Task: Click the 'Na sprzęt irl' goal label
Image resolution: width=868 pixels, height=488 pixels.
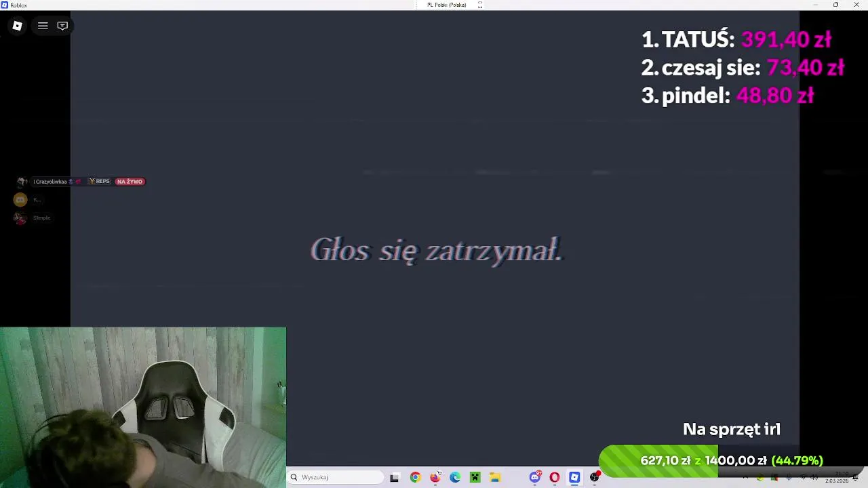Action: [x=732, y=429]
